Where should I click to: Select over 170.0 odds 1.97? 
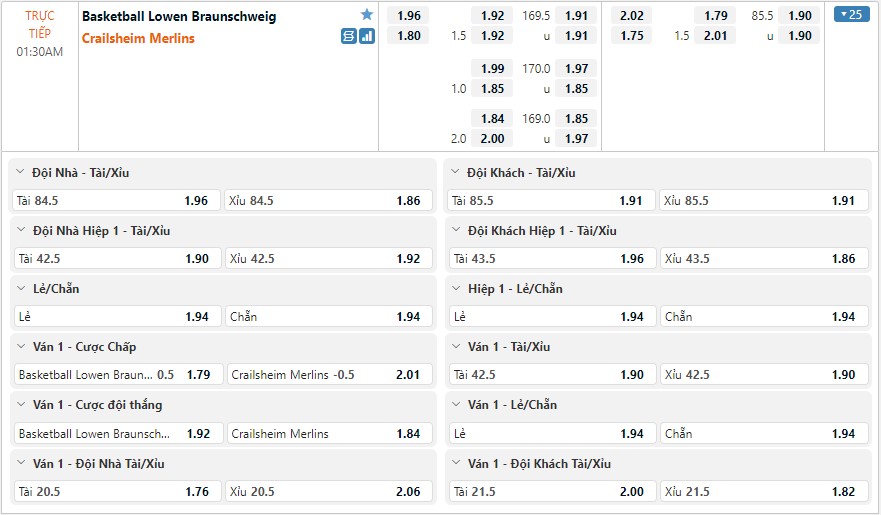click(576, 69)
